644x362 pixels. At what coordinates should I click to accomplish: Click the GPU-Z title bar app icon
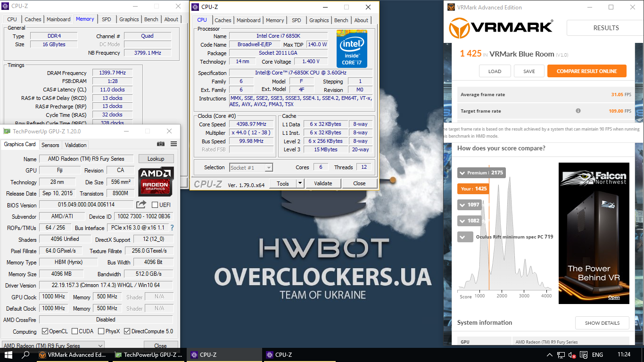click(x=7, y=132)
